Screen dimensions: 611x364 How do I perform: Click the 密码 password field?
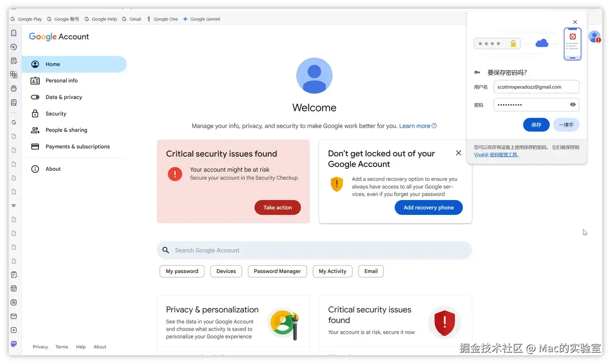pyautogui.click(x=536, y=105)
